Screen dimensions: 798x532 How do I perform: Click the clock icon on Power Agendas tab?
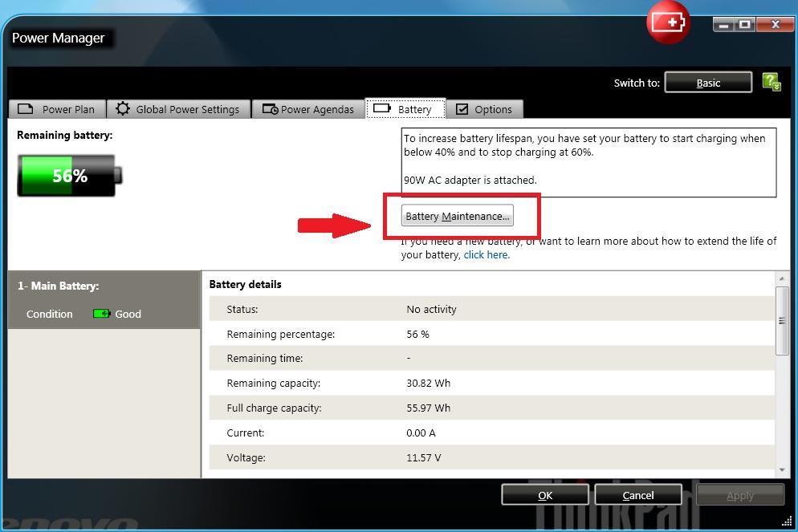pos(271,109)
